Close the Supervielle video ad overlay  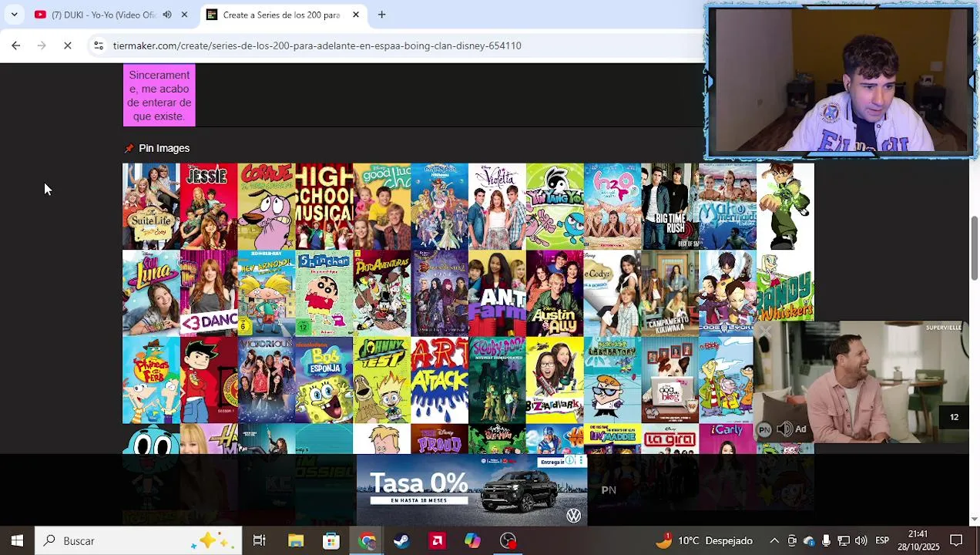764,331
